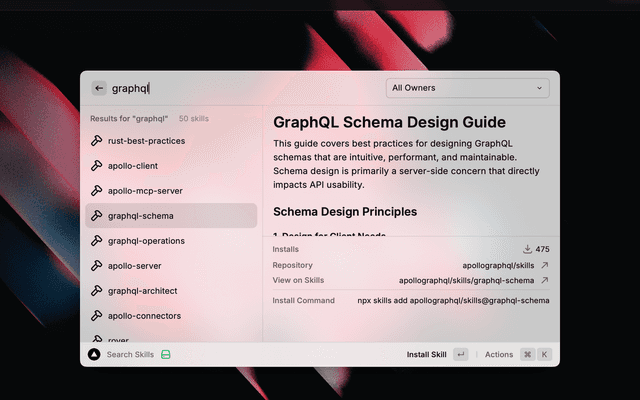The width and height of the screenshot is (640, 400).
Task: Select the rover skill entry
Action: point(118,340)
